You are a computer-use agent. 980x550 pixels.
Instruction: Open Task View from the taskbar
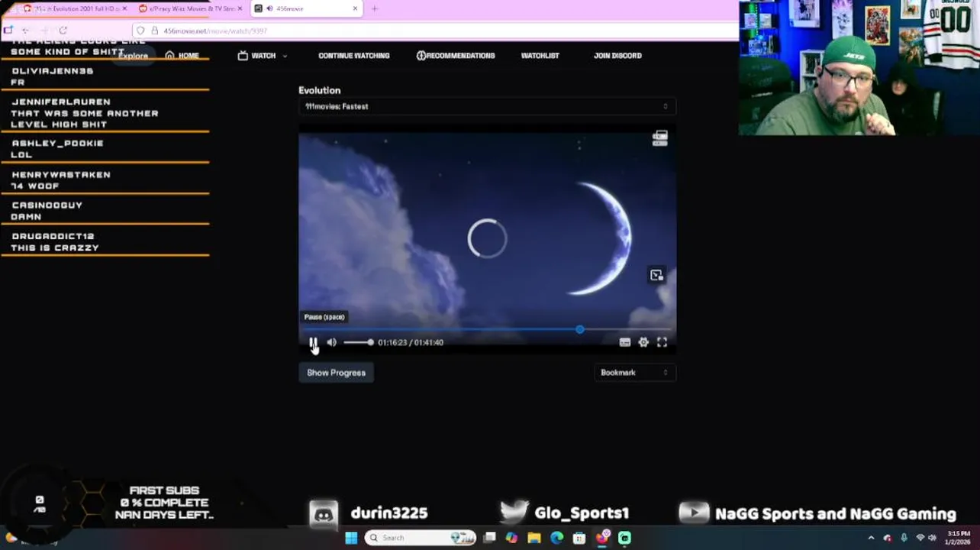[489, 538]
